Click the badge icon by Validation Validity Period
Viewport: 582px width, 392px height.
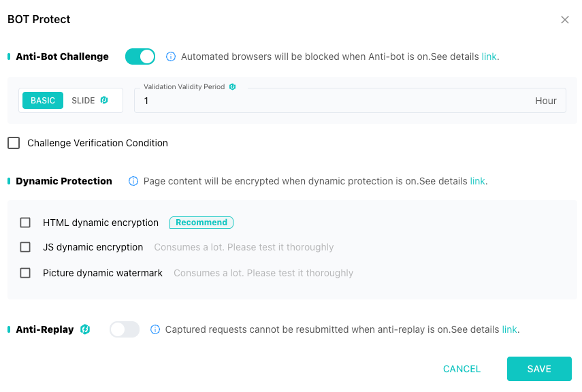[x=232, y=87]
